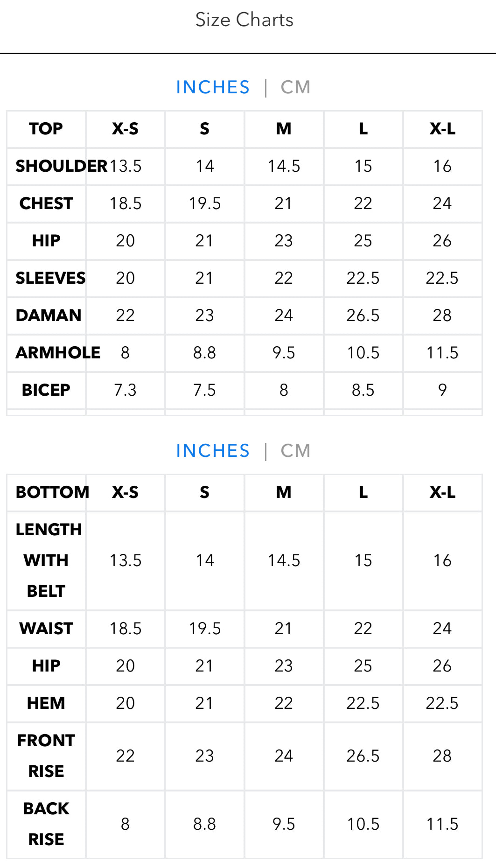Click the SLEEVES medium value 22
The width and height of the screenshot is (496, 868).
point(284,278)
